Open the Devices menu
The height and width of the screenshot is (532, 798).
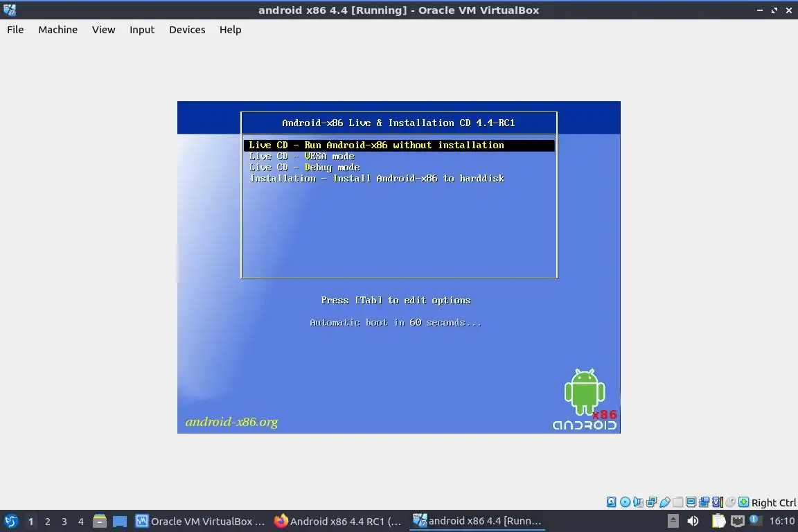click(187, 30)
